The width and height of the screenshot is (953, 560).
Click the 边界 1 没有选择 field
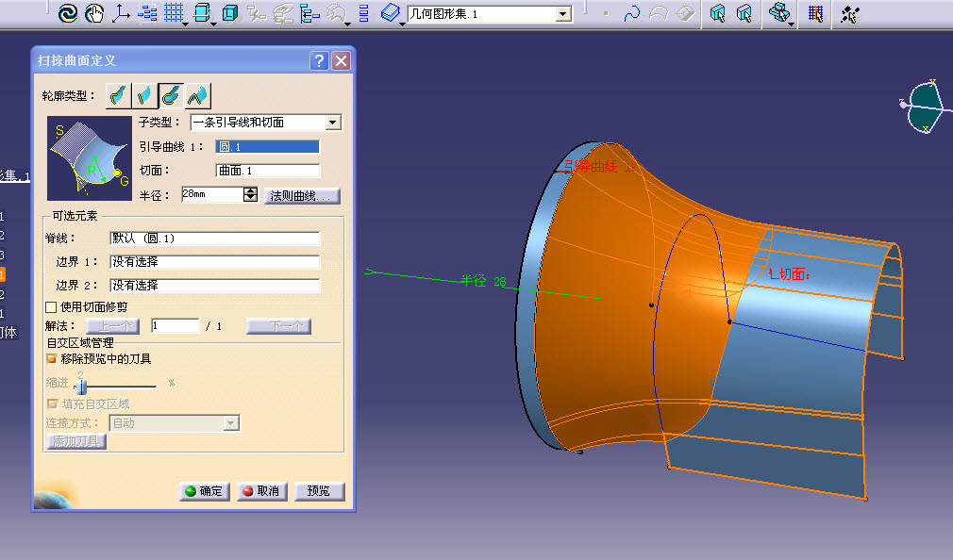pos(214,262)
